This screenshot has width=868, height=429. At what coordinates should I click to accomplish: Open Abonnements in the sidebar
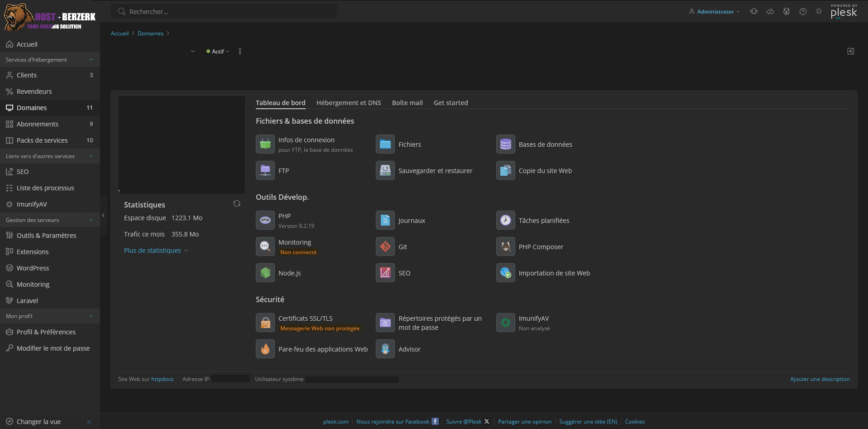click(x=50, y=124)
